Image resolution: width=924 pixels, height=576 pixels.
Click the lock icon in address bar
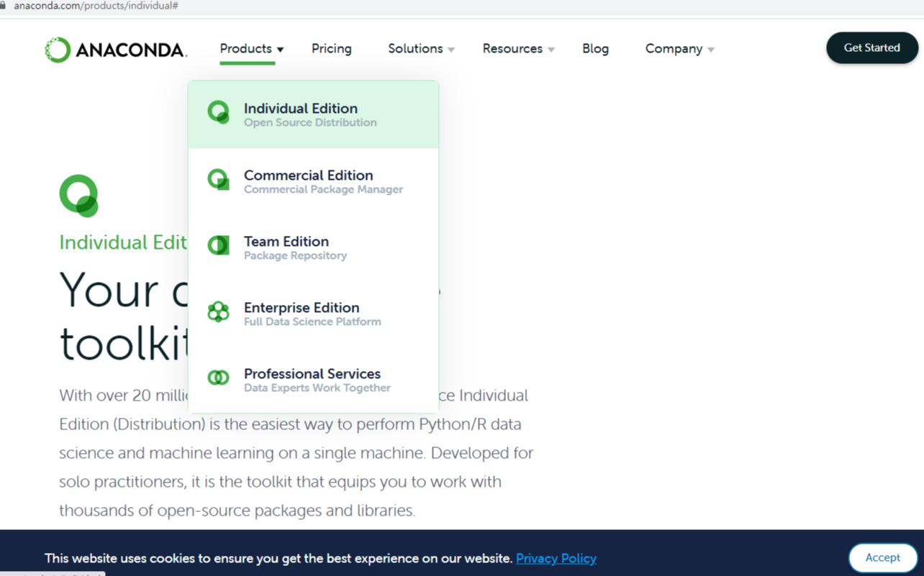3,6
